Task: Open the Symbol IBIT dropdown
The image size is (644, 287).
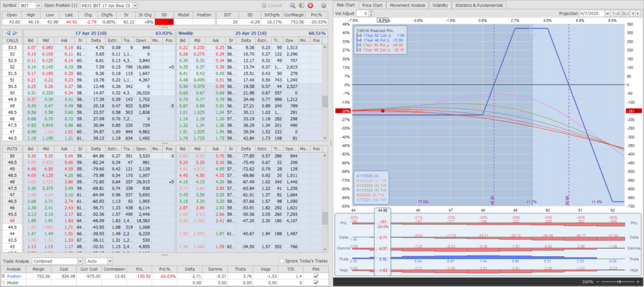Action: 38,5
